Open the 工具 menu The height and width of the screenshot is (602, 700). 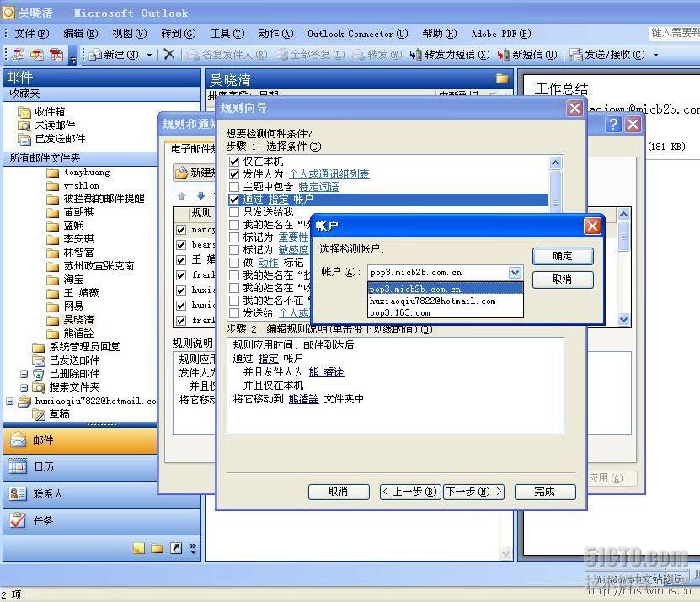(x=227, y=34)
